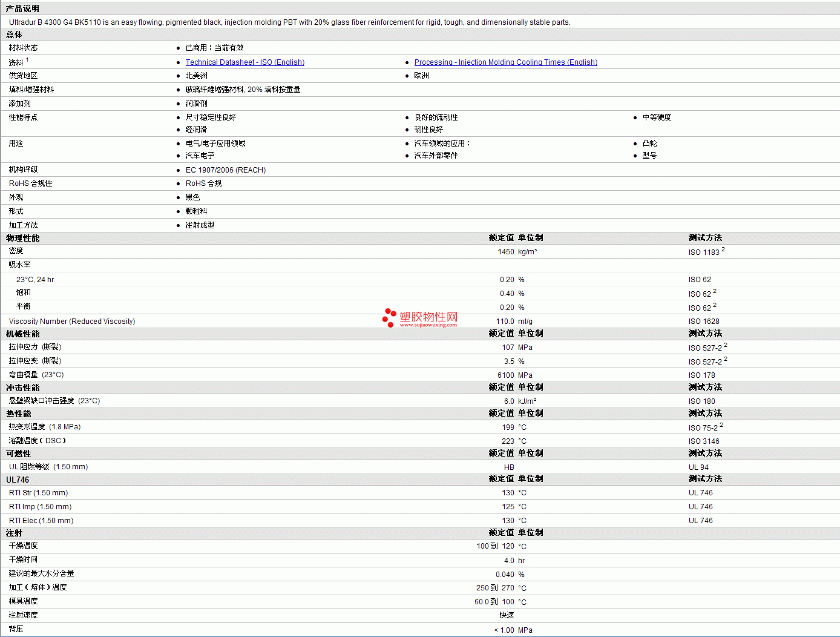Viewport: 840px width, 637px height.
Task: Click the '中等硬度' feature entry
Action: 657,117
